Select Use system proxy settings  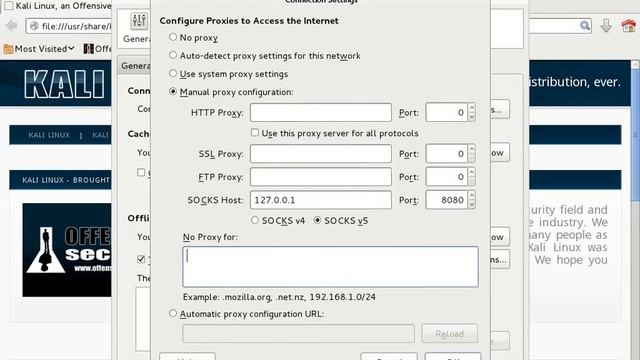(173, 73)
